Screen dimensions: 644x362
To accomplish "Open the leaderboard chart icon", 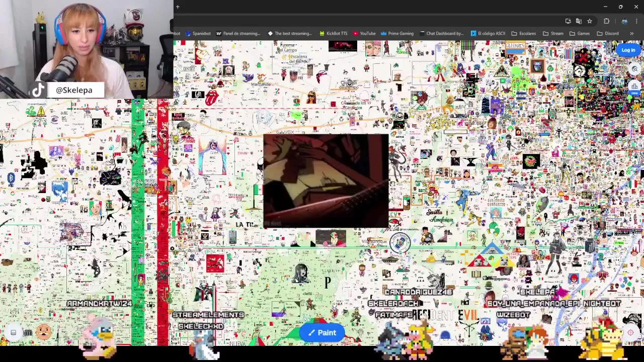I will pyautogui.click(x=634, y=87).
